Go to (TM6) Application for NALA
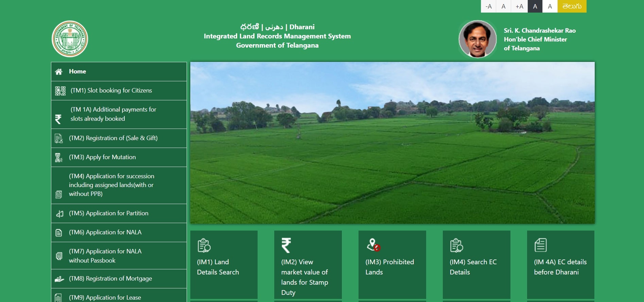644x302 pixels. (x=119, y=232)
